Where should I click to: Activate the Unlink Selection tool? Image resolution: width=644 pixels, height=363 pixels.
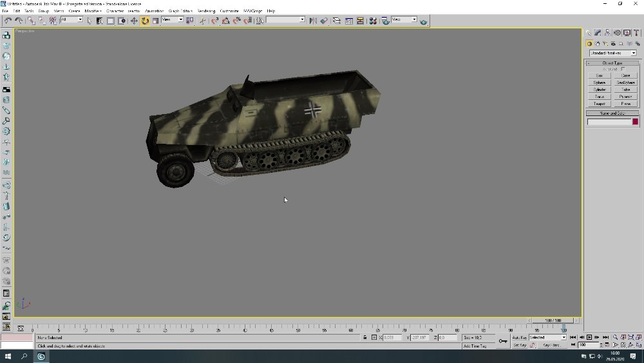pyautogui.click(x=43, y=21)
